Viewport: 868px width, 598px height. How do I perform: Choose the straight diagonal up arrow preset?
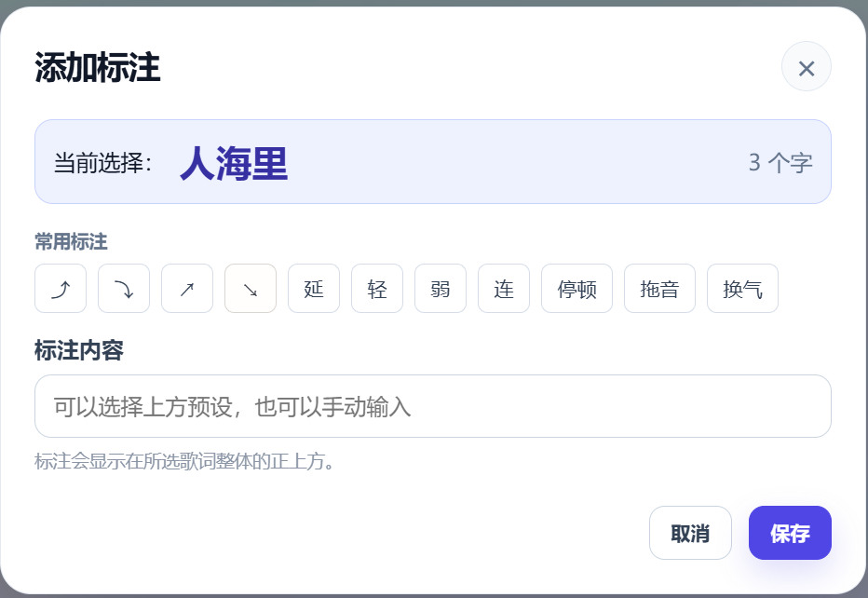coord(187,289)
